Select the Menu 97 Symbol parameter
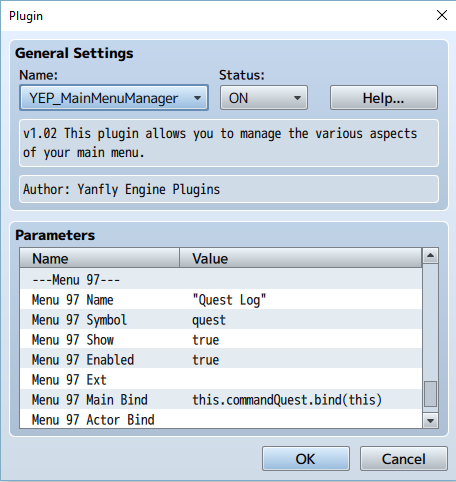 (100, 320)
